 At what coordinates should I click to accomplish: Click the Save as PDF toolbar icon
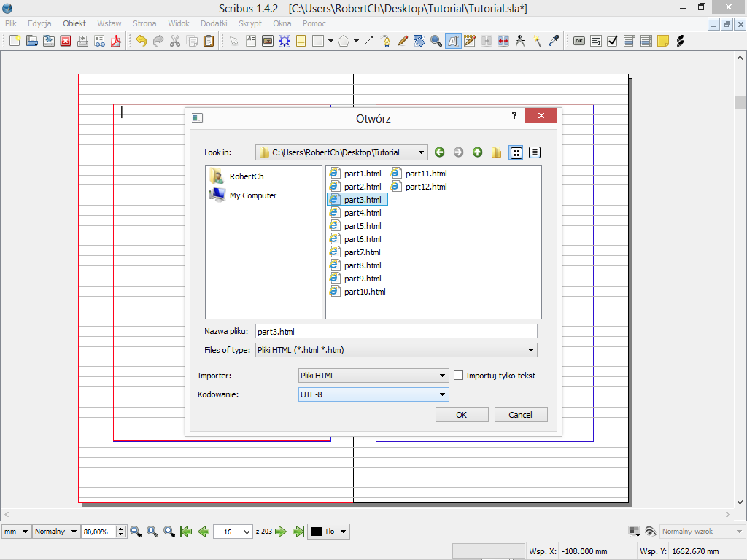point(115,41)
